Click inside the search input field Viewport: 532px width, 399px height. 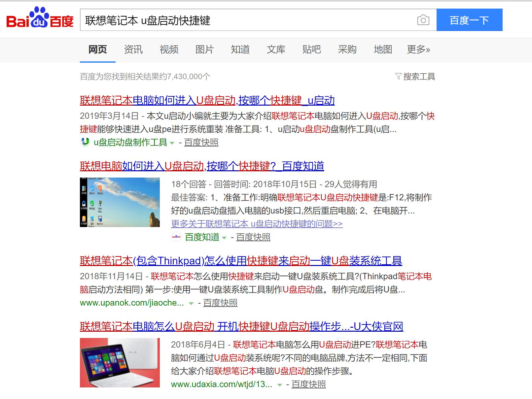click(231, 20)
